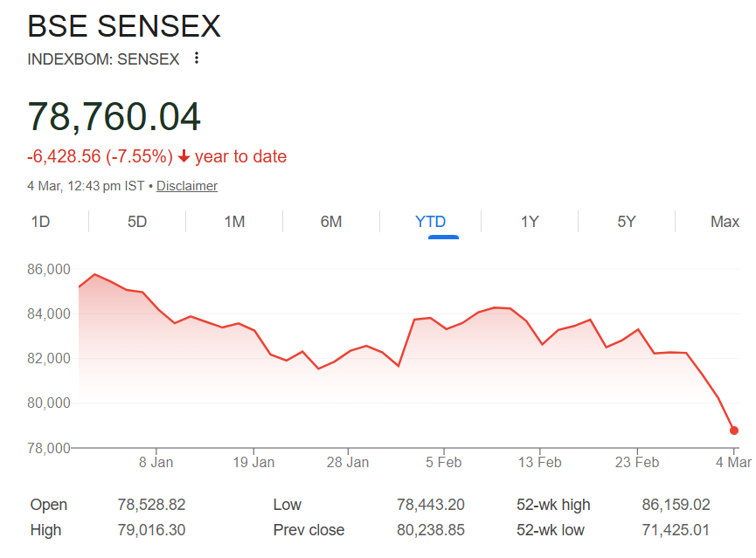Open the 1Y performance chart
The width and height of the screenshot is (756, 558).
(x=528, y=222)
